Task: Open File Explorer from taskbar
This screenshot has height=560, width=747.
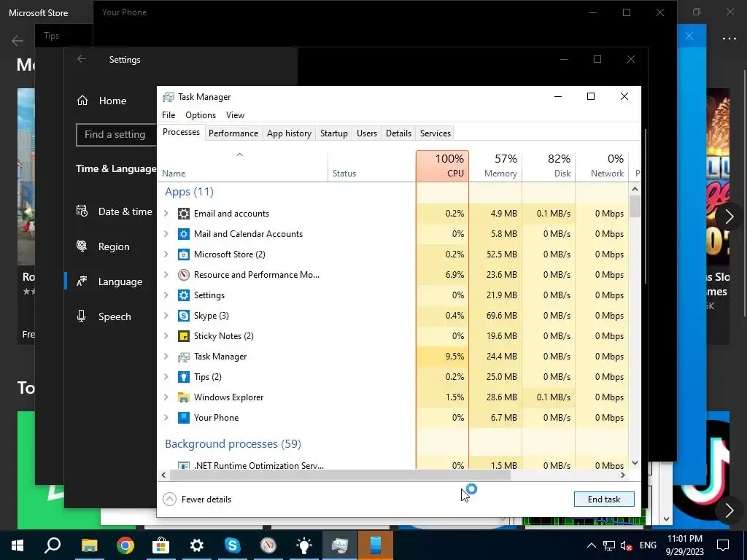Action: 89,545
